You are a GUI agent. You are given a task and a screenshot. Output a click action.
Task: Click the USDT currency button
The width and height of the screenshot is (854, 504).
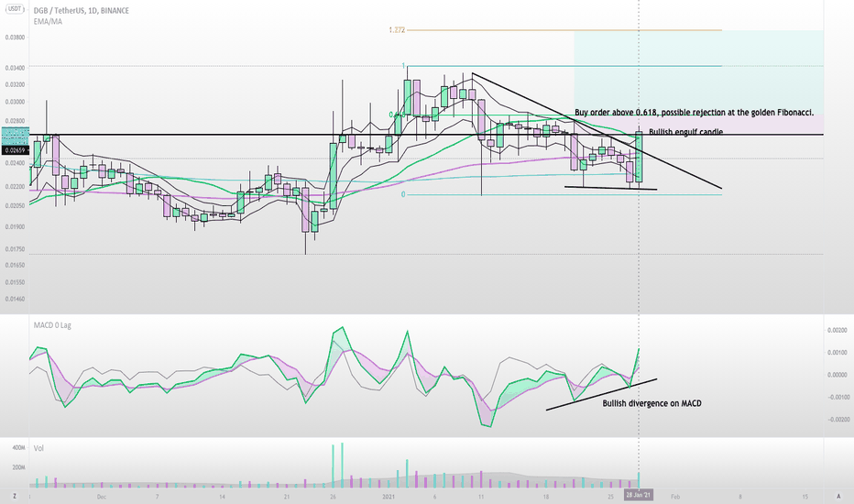[15, 9]
